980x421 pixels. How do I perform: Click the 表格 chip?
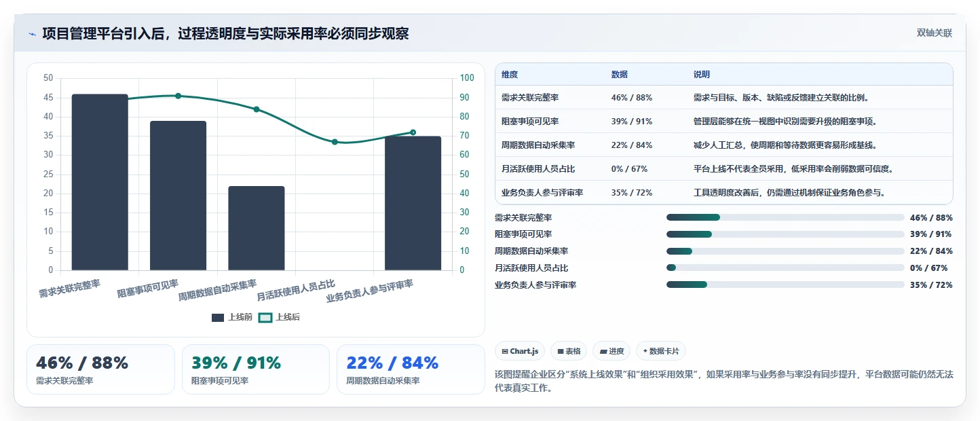[569, 351]
